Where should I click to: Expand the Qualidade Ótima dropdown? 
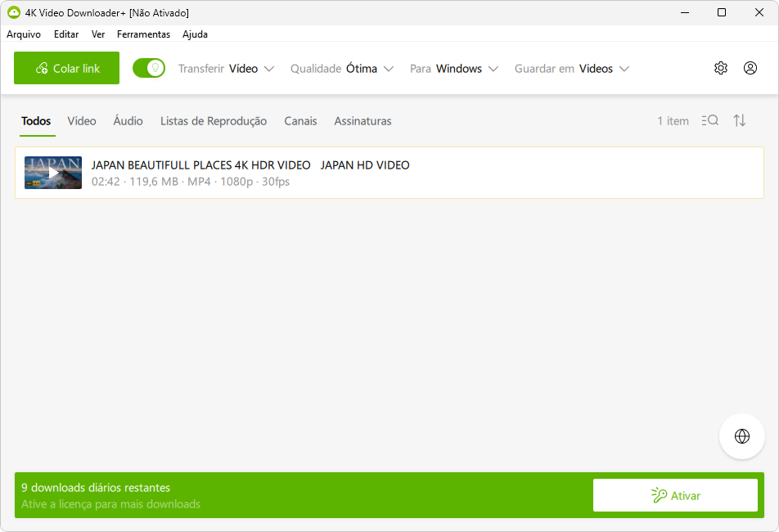click(x=342, y=69)
